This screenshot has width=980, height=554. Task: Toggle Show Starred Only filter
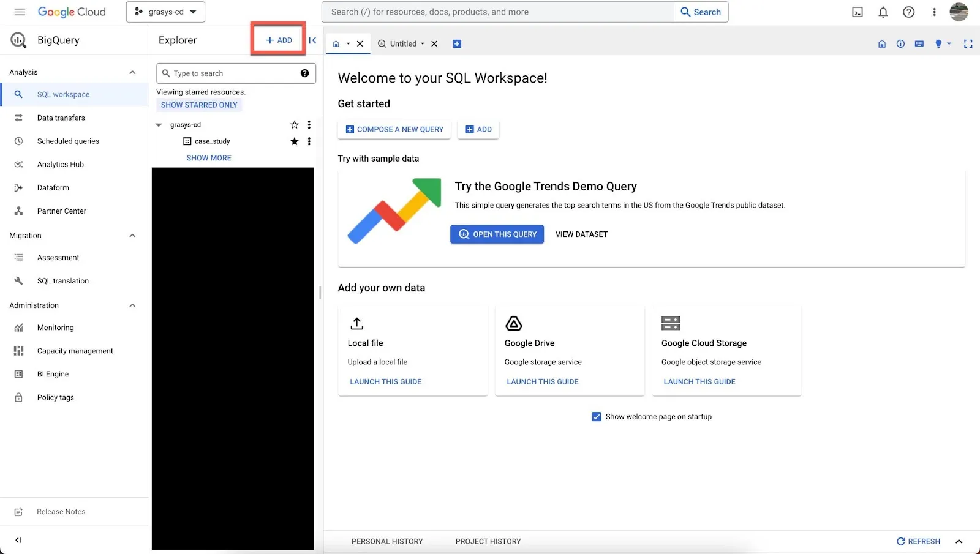[199, 105]
